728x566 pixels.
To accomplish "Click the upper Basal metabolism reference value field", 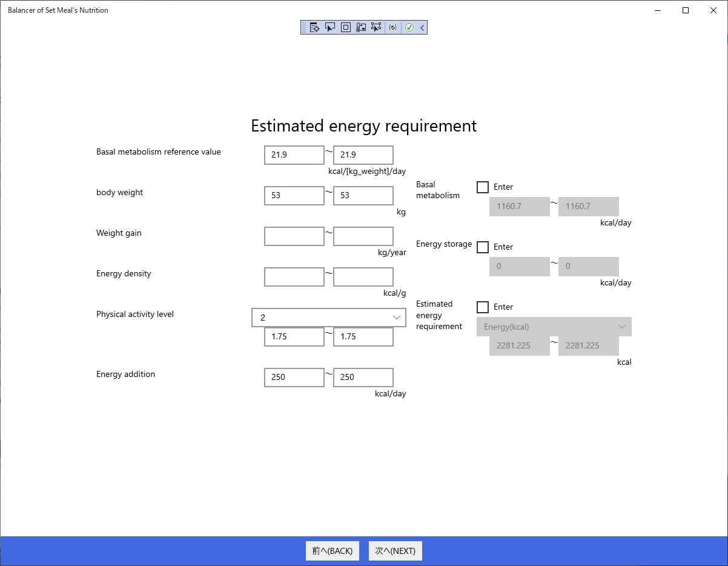I will tap(363, 155).
